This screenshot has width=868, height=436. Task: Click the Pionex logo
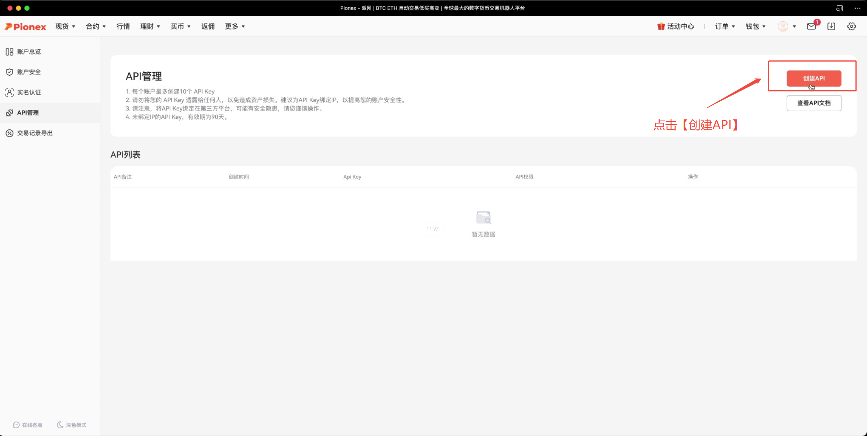click(x=25, y=26)
